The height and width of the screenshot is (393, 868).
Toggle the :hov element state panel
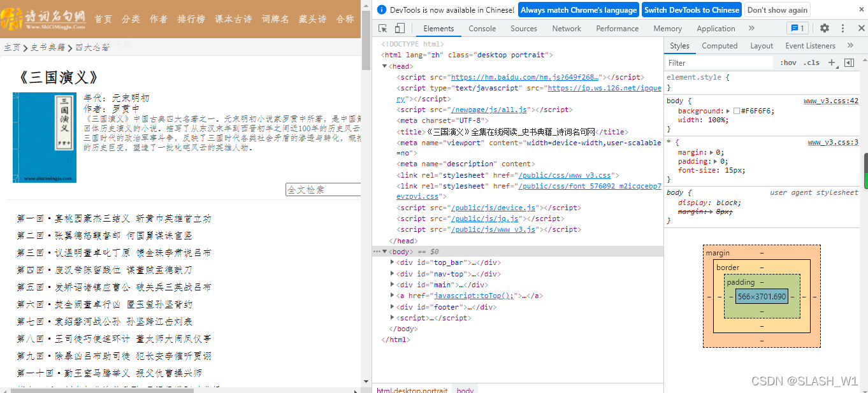pyautogui.click(x=788, y=62)
